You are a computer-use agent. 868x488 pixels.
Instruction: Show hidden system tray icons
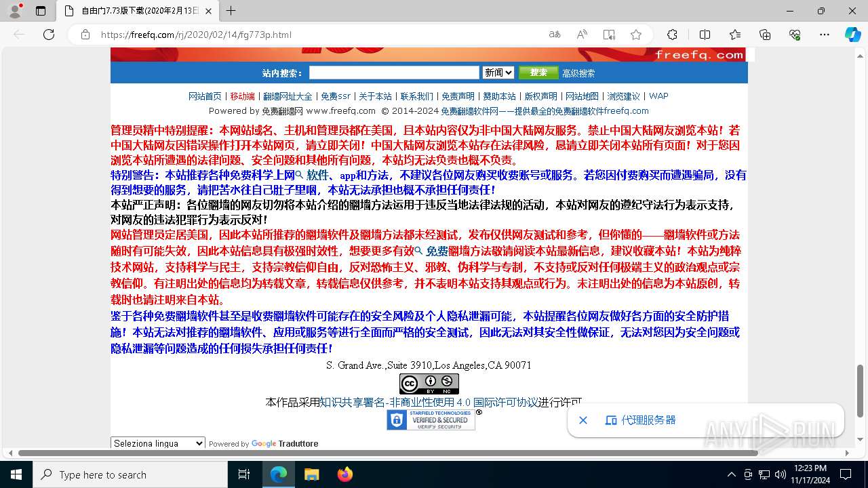pyautogui.click(x=731, y=474)
